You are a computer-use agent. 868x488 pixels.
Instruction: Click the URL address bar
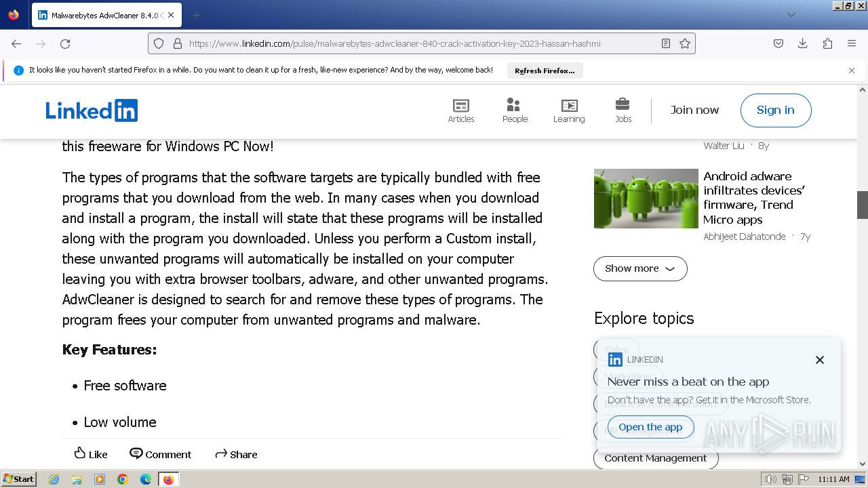420,43
